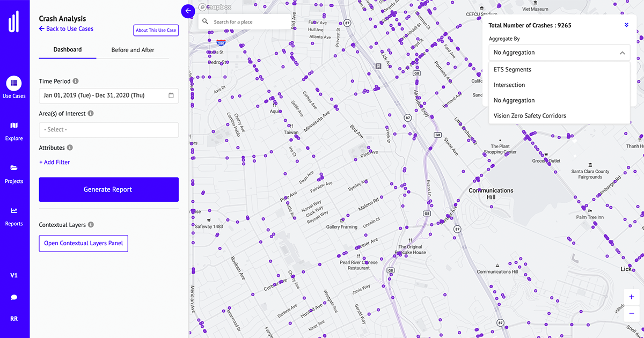
Task: Switch to the Before and After tab
Action: 132,49
